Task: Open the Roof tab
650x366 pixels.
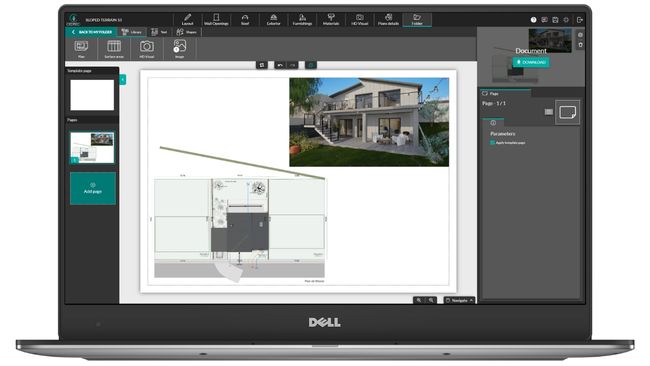Action: [245, 19]
